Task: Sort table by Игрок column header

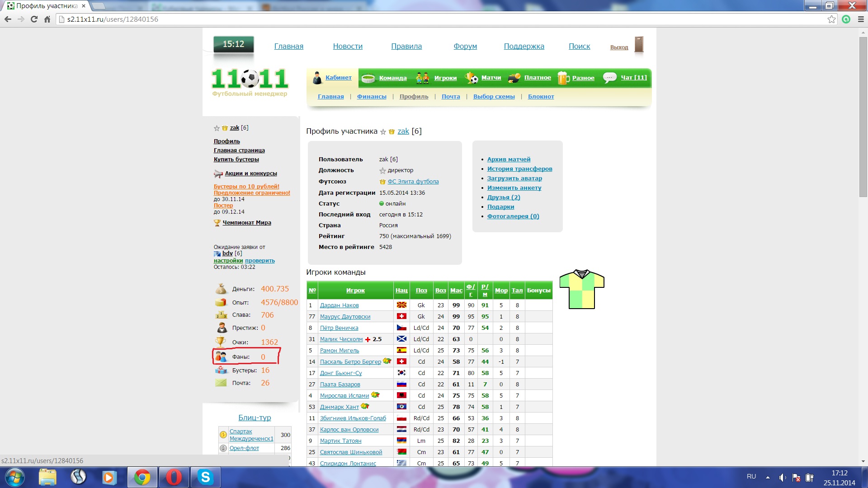Action: 355,291
